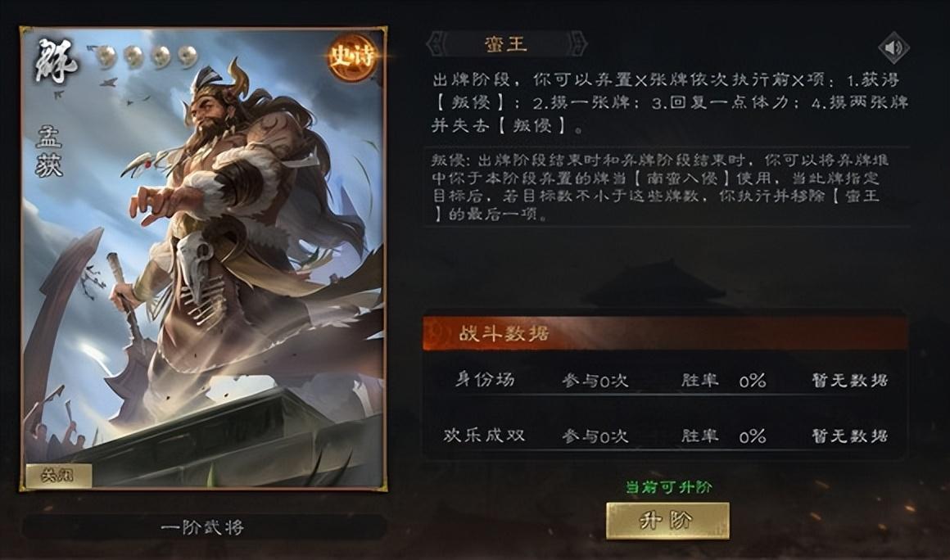
Task: Click the 群 faction emblem on card
Action: (x=57, y=62)
